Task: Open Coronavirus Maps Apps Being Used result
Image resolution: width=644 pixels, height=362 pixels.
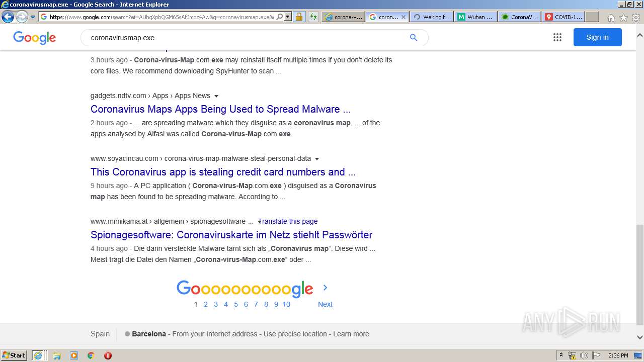Action: 220,109
